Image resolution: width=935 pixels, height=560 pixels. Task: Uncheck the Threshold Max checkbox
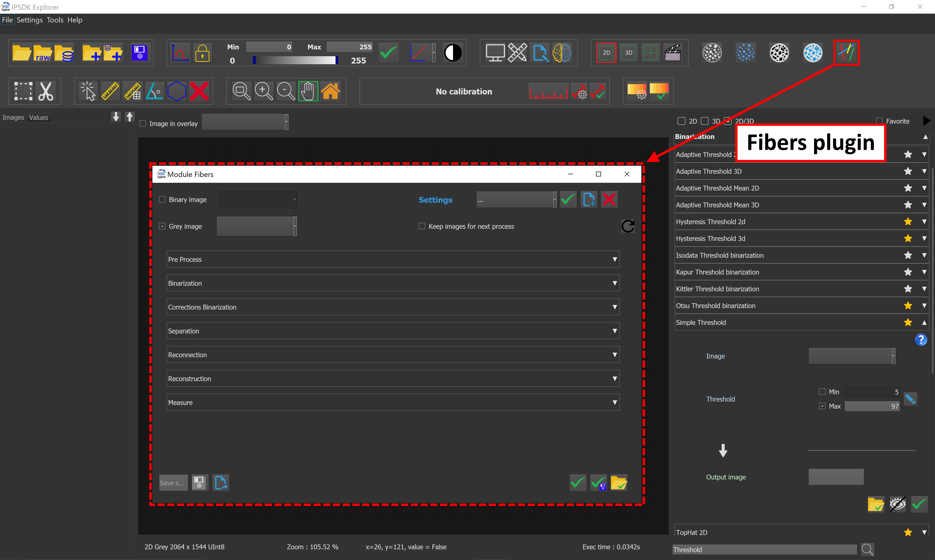822,406
